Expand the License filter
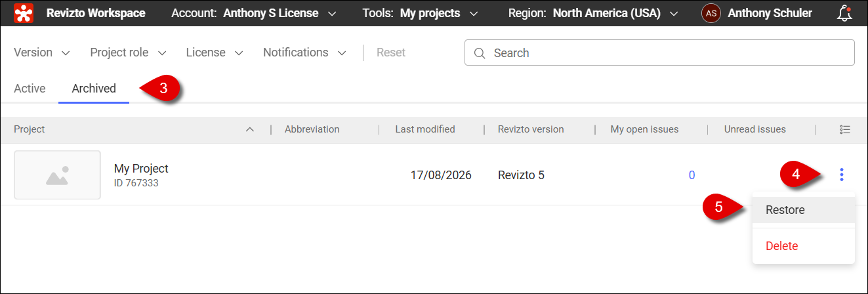 point(215,52)
